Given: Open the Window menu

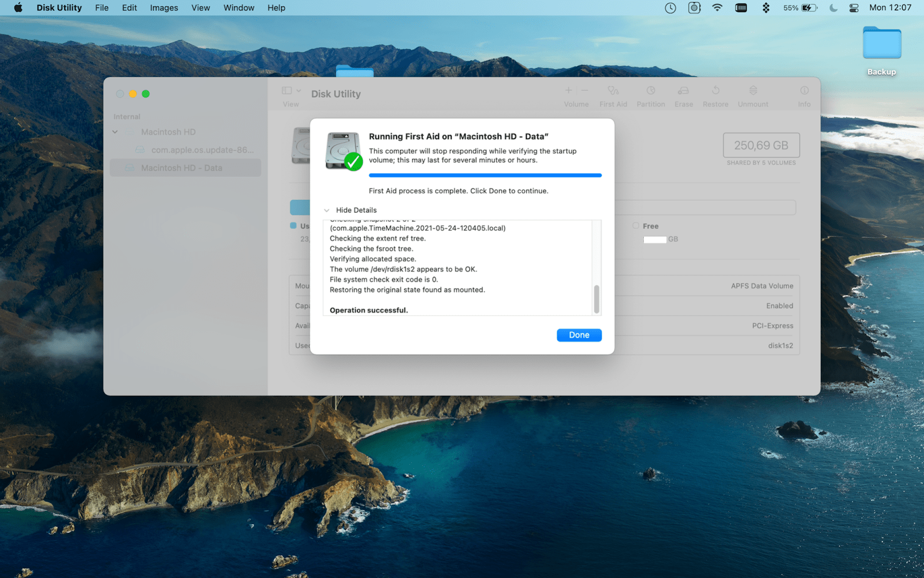Looking at the screenshot, I should pyautogui.click(x=238, y=8).
